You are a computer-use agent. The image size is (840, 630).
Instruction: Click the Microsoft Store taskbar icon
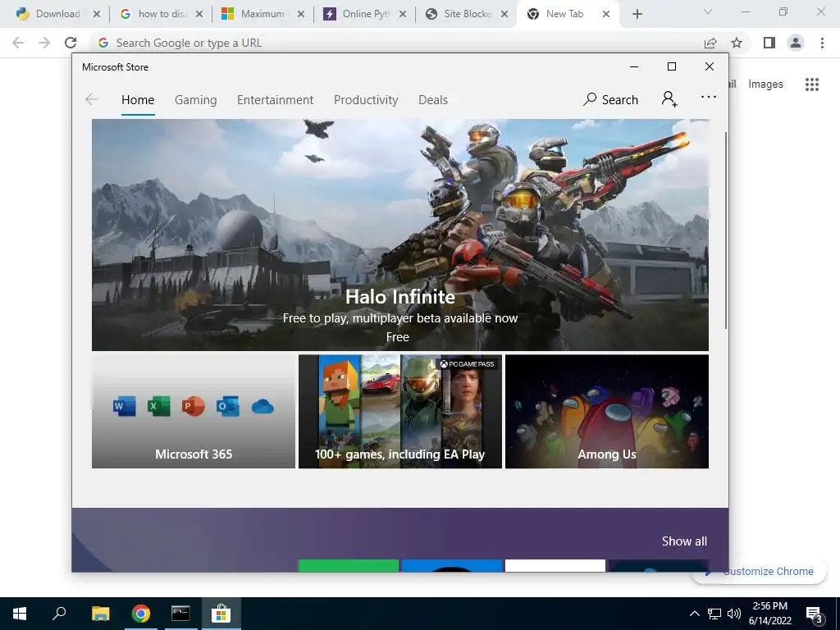click(221, 614)
